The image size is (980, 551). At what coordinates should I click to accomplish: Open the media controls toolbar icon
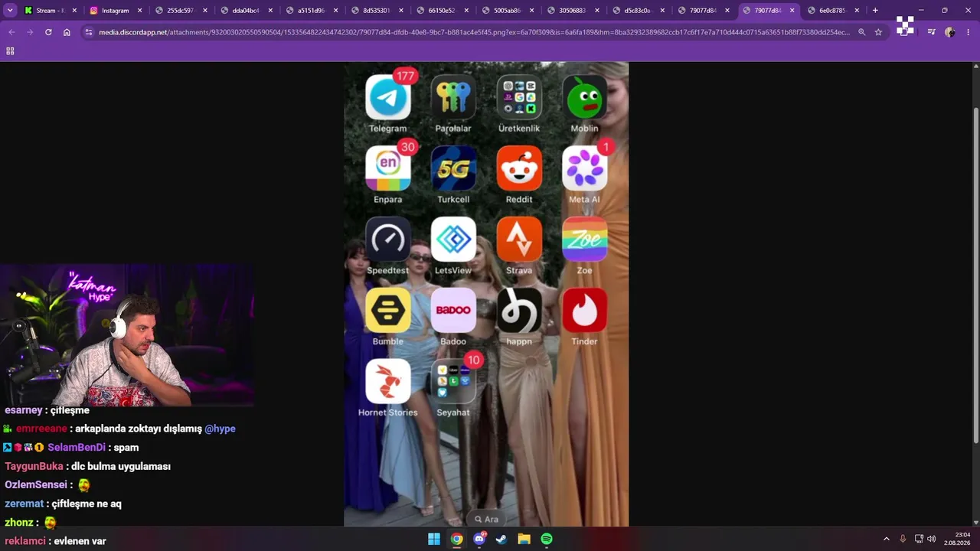931,32
